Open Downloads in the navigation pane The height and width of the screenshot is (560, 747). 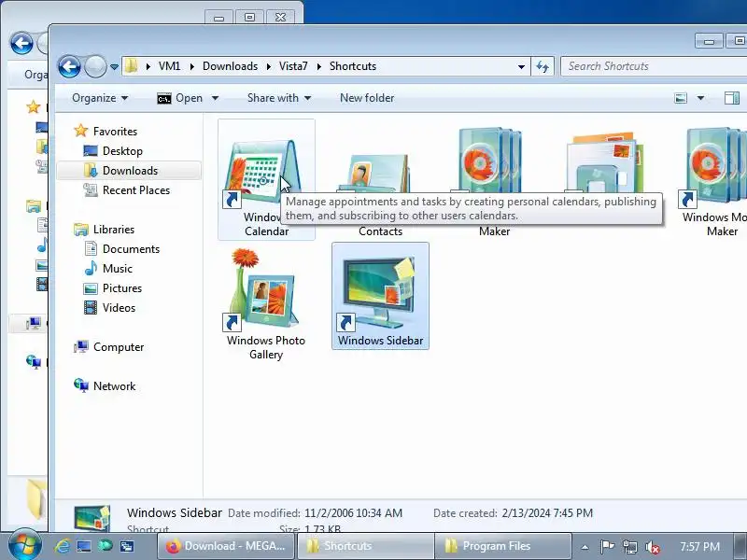130,171
